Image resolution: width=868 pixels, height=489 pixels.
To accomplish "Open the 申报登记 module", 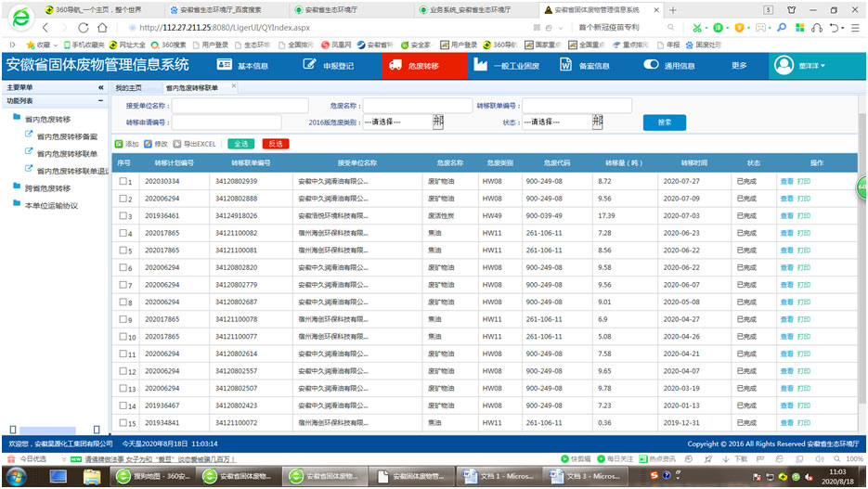I will pyautogui.click(x=329, y=66).
